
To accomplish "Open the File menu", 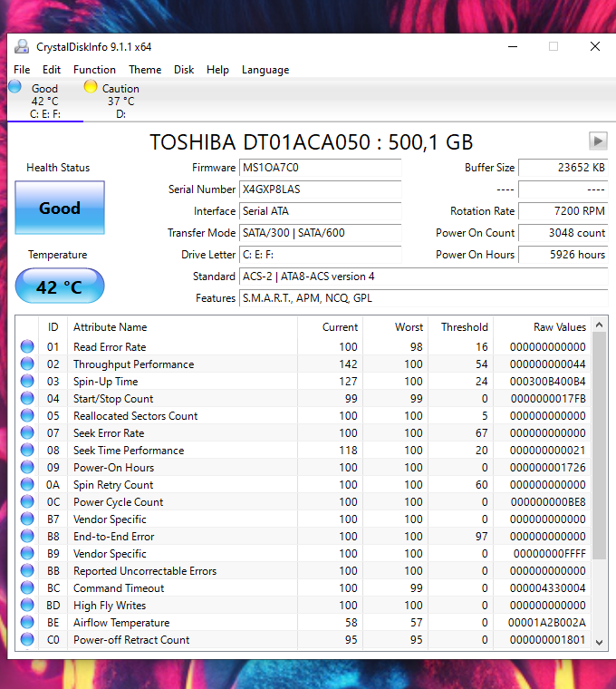I will pos(22,70).
